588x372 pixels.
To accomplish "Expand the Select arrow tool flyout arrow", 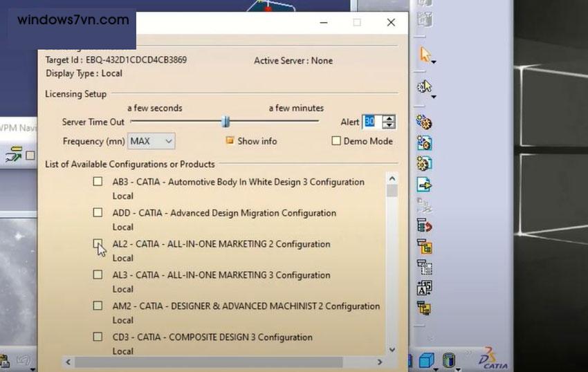I will (434, 62).
